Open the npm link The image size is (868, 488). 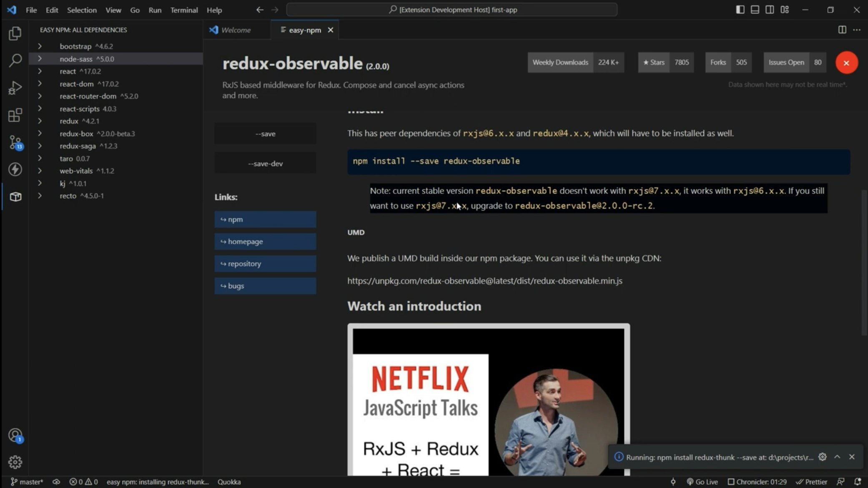[x=265, y=219]
